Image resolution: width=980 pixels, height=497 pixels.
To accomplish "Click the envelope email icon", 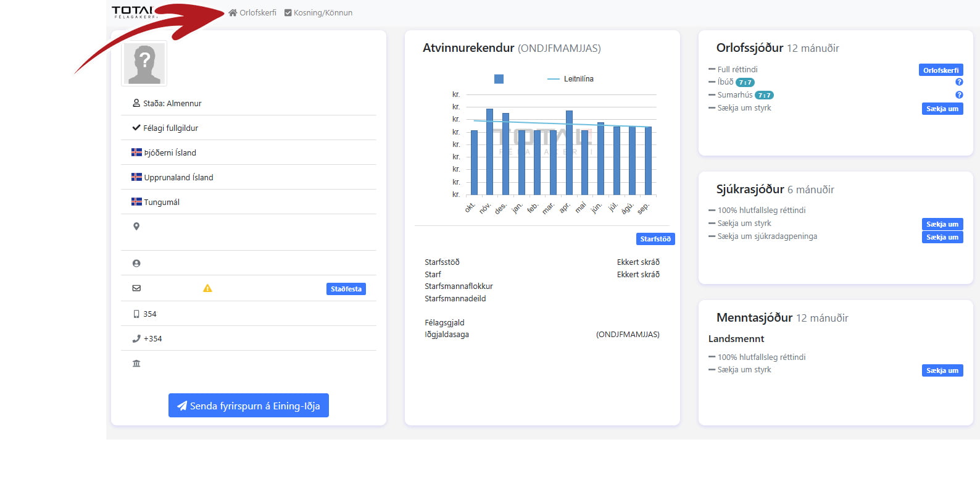I will pos(136,288).
